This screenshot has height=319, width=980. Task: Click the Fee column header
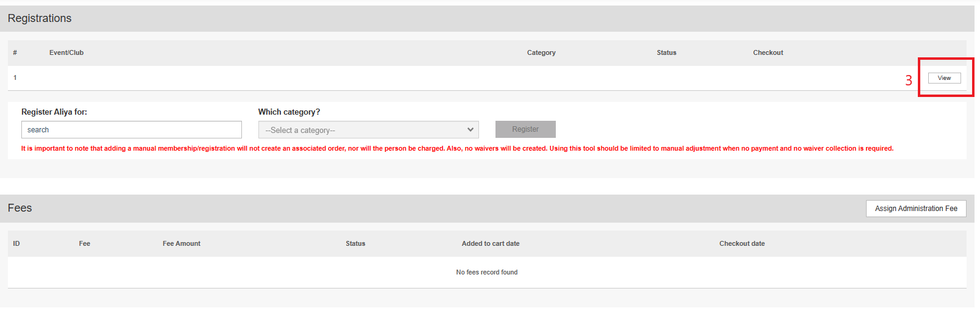point(85,244)
